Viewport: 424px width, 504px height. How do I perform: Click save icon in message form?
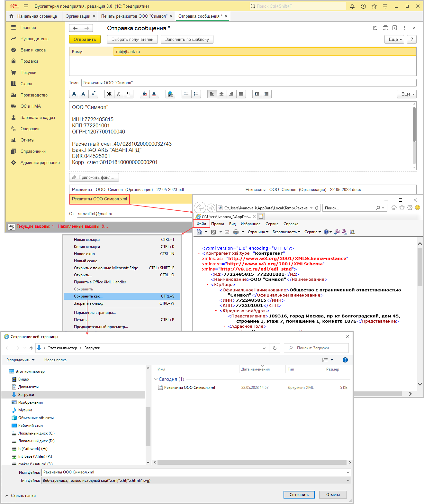click(375, 28)
